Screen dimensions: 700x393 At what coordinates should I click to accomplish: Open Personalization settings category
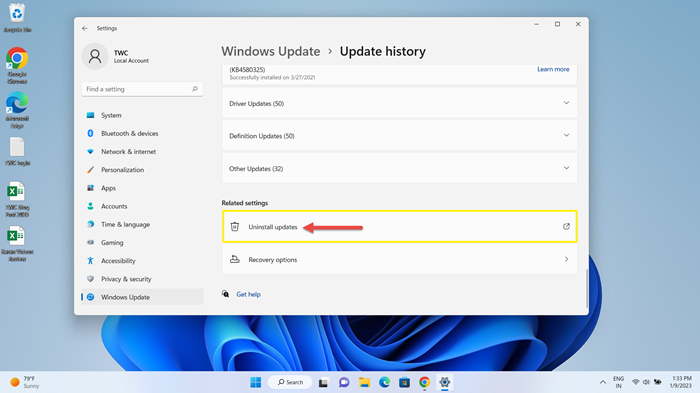[x=142, y=170]
